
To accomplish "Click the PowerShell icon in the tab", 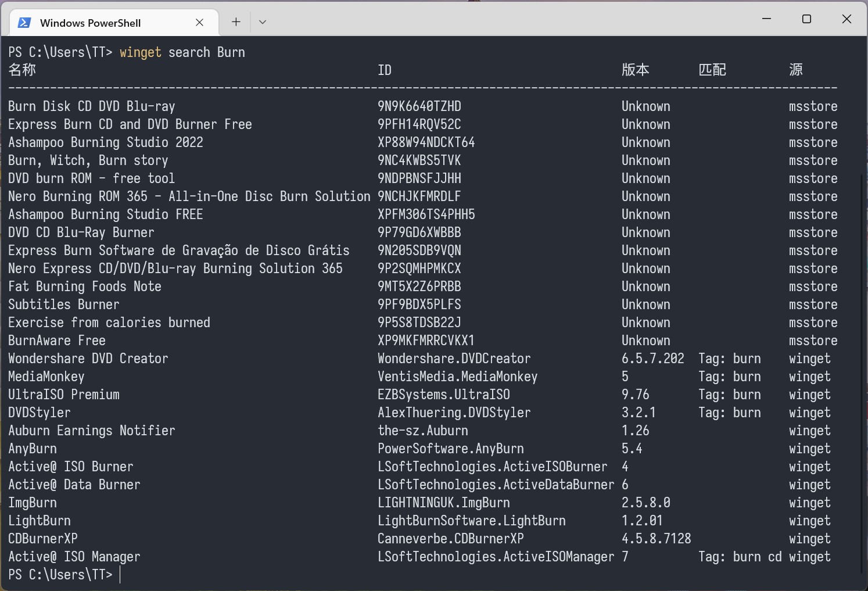I will 24,23.
